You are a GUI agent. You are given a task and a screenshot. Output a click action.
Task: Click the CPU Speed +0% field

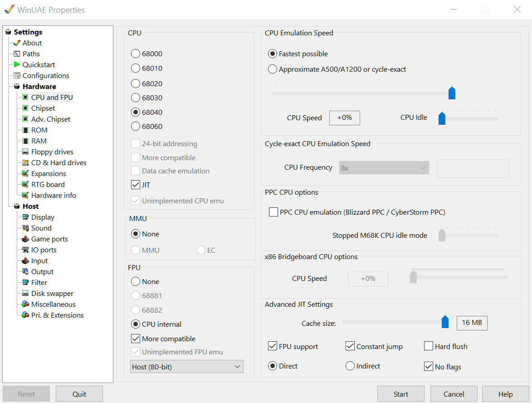(344, 118)
